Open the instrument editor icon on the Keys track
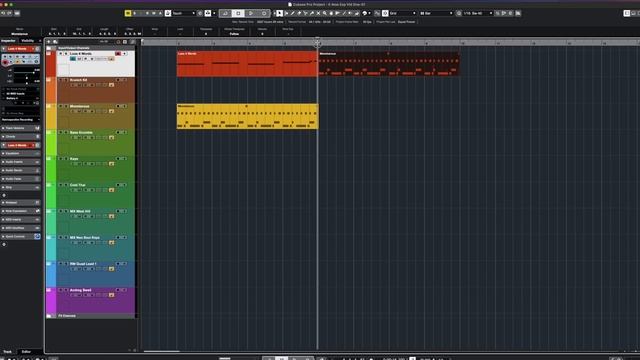The image size is (640, 360). pos(111,164)
